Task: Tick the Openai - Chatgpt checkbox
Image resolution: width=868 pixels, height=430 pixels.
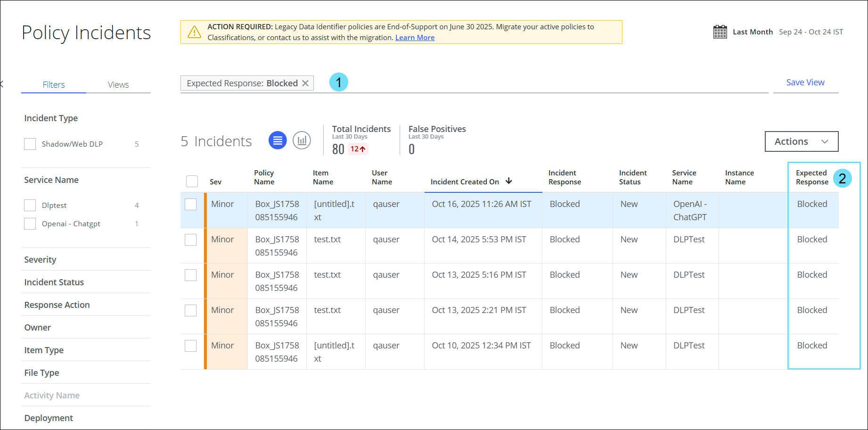Action: (x=30, y=223)
